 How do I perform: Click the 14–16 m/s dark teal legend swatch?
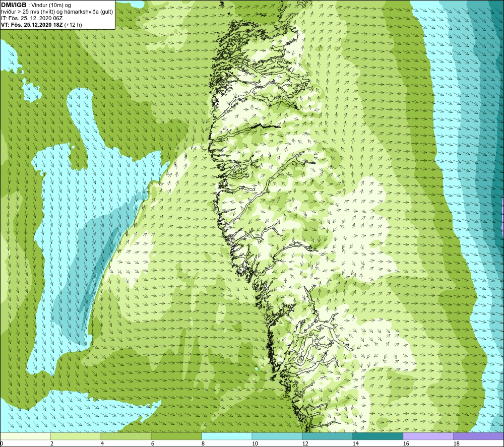tap(377, 436)
